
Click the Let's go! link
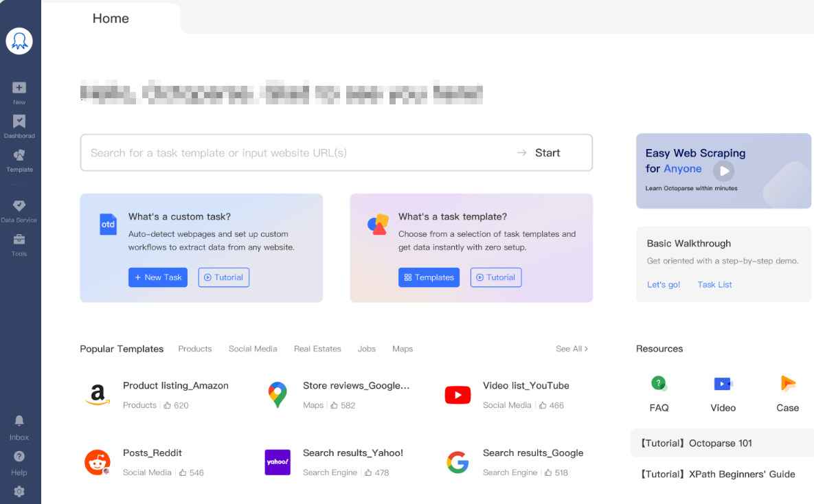click(664, 284)
